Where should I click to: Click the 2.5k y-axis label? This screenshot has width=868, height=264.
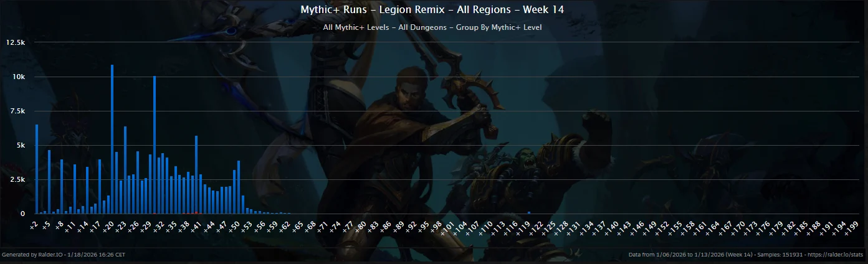coord(16,179)
